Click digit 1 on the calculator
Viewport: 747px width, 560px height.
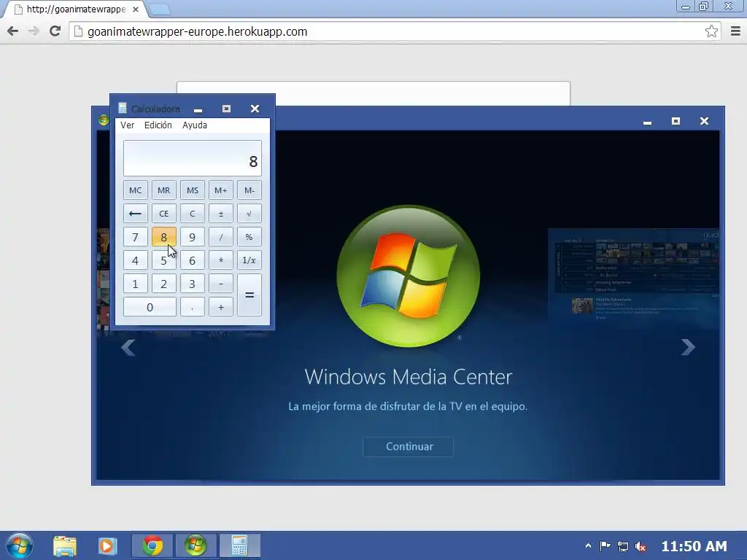pos(135,284)
